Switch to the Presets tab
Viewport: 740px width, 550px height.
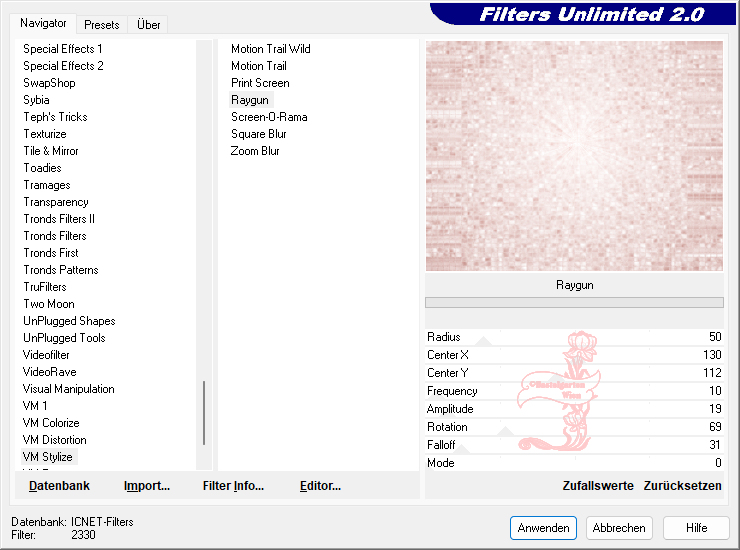tap(102, 24)
